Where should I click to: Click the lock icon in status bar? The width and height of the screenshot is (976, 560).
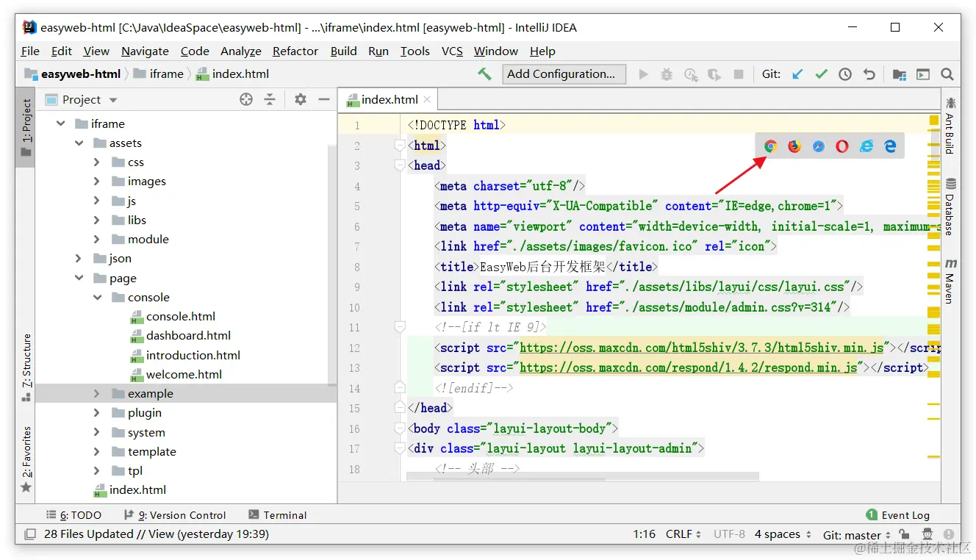pyautogui.click(x=905, y=534)
